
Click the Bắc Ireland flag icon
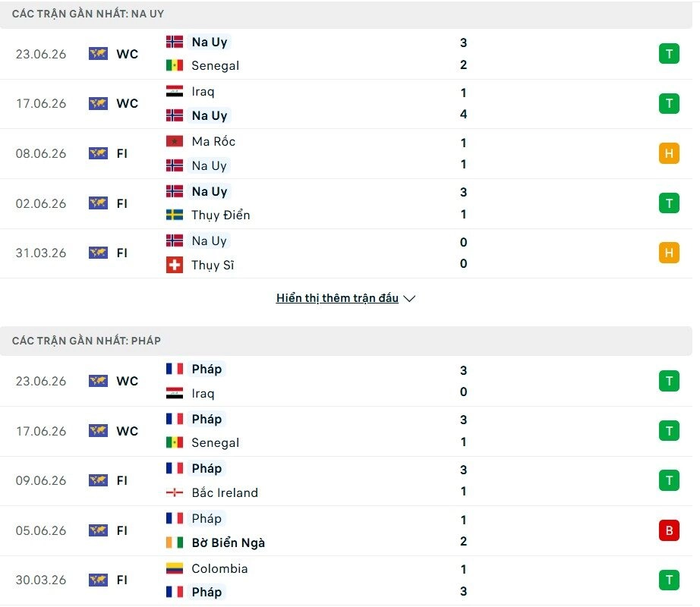point(174,493)
